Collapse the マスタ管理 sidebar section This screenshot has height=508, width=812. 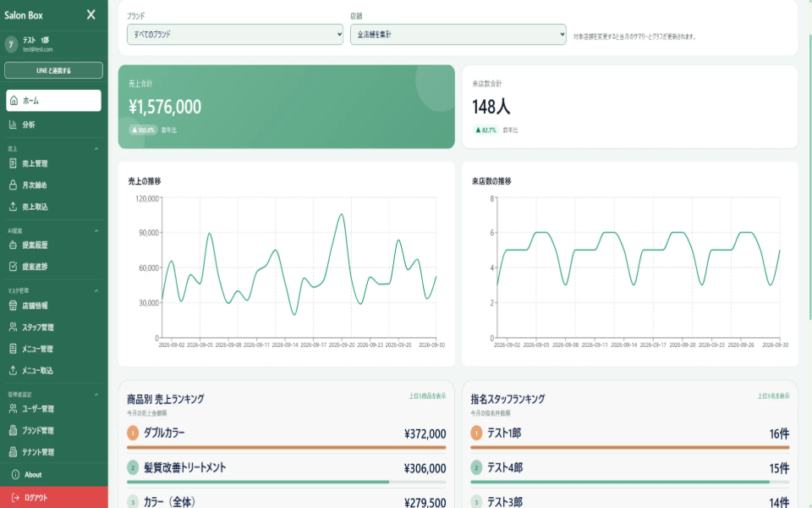[96, 290]
